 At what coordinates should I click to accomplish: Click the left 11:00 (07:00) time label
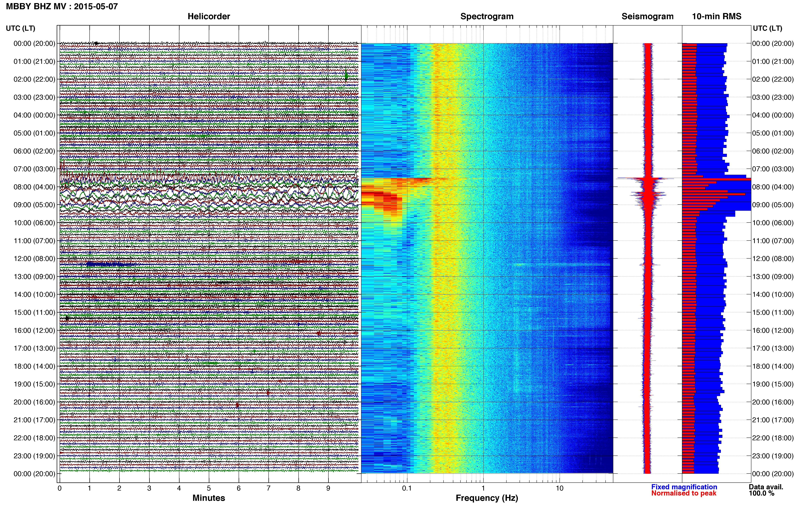point(34,241)
